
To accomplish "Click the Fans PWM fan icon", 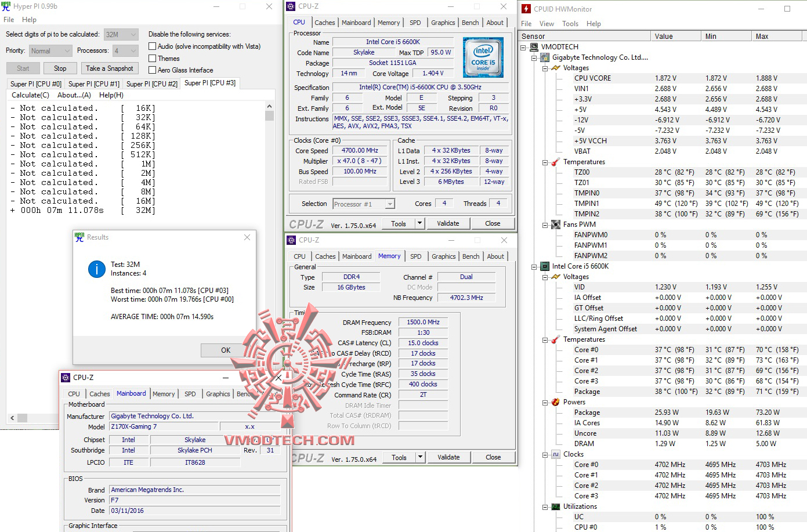I will (556, 225).
